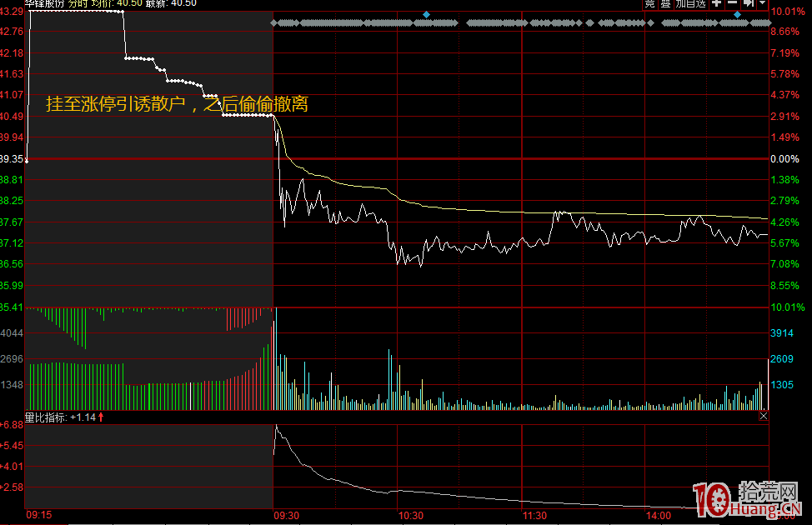Click the 1305 volume axis label

click(x=782, y=385)
